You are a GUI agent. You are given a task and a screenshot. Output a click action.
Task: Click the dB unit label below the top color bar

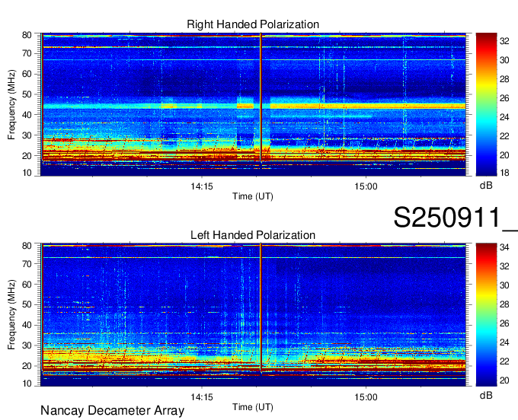[x=485, y=186]
